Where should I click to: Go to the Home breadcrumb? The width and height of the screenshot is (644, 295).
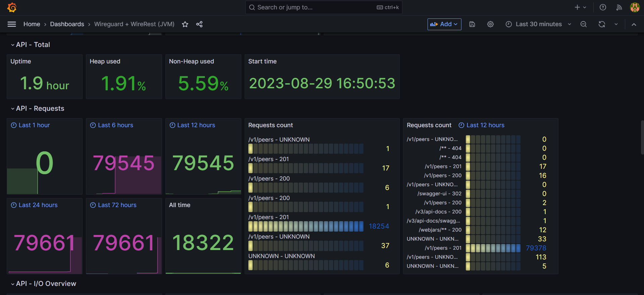tap(32, 24)
